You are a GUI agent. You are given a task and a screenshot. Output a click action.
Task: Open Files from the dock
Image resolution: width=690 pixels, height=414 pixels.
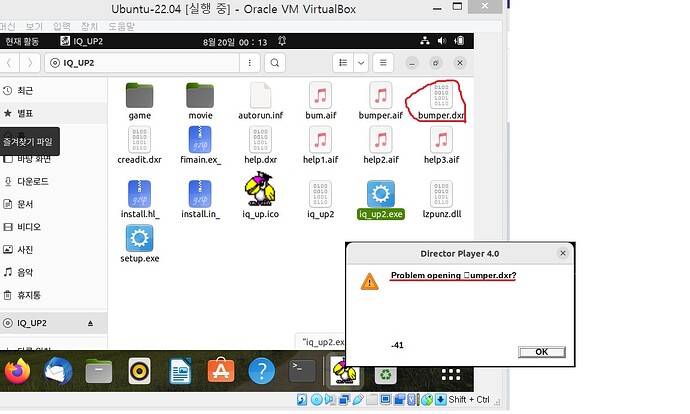(x=99, y=371)
